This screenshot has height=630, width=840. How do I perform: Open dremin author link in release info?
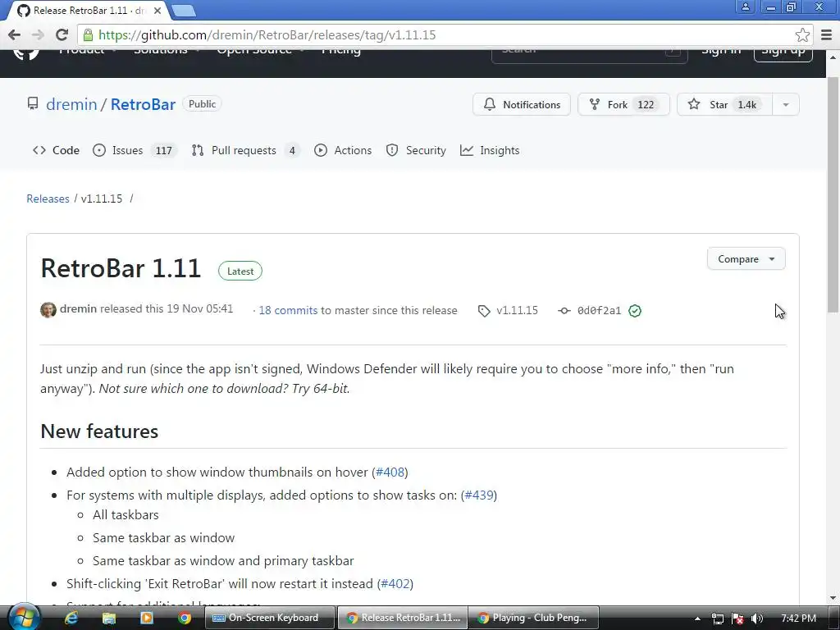tap(78, 309)
